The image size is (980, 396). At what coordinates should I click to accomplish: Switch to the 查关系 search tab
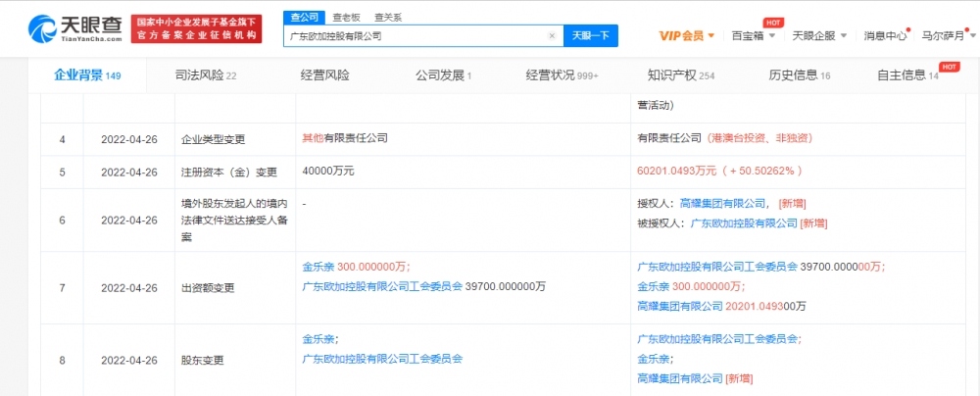tap(387, 18)
